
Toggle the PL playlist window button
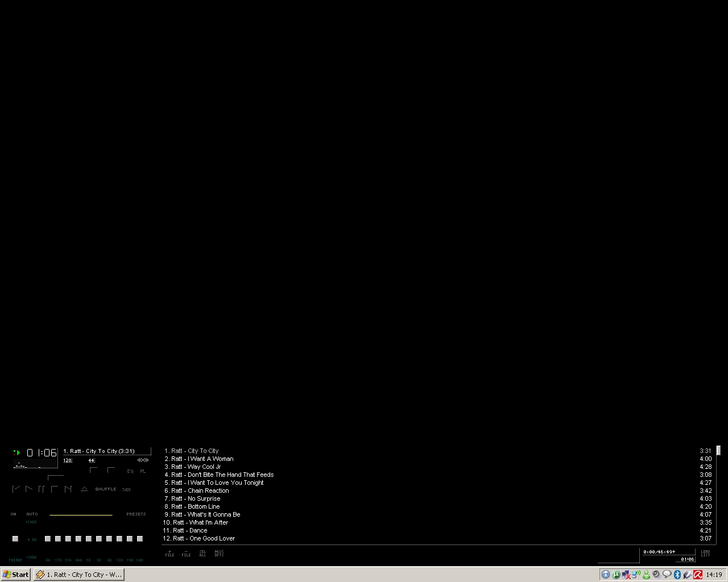click(x=143, y=471)
